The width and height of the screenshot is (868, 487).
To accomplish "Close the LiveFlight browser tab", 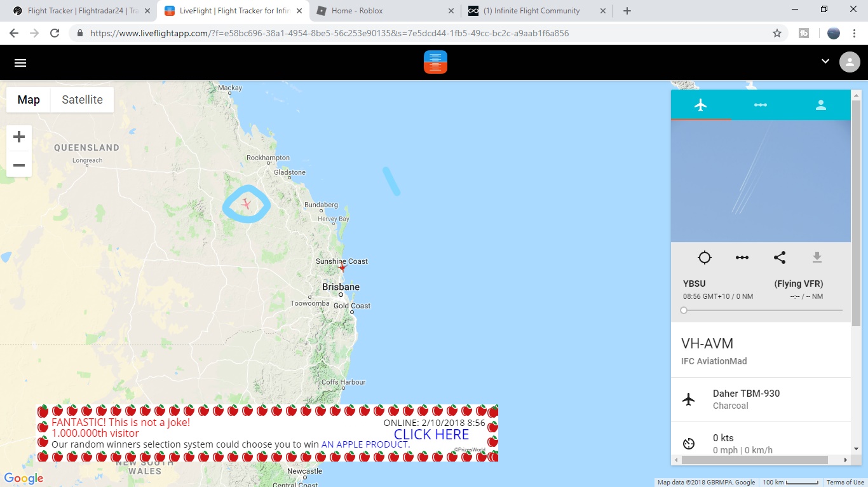I will coord(299,11).
